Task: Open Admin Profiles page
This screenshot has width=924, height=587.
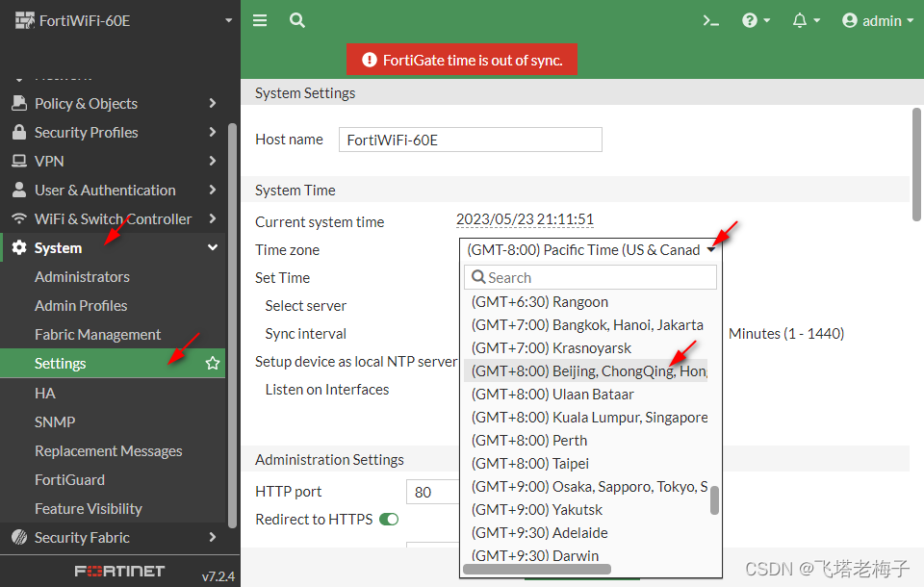Action: click(81, 305)
